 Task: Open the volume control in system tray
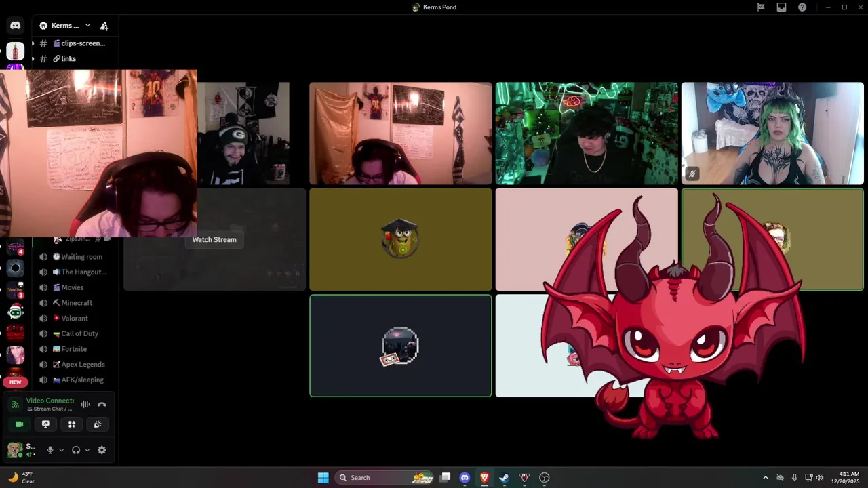coord(819,478)
